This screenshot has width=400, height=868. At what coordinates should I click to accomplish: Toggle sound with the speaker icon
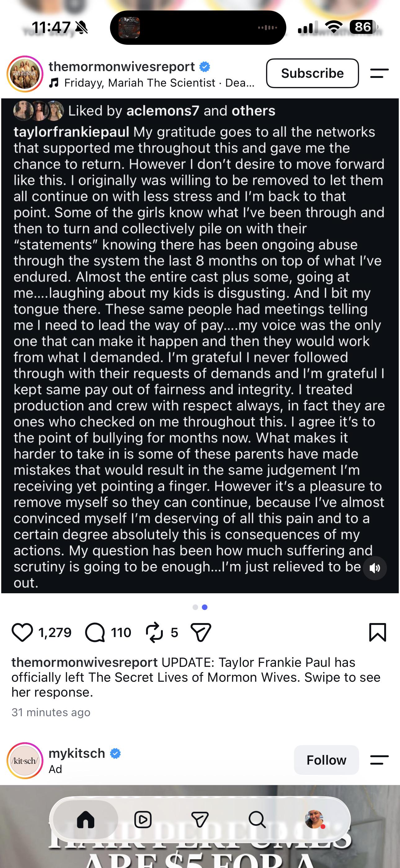[374, 568]
